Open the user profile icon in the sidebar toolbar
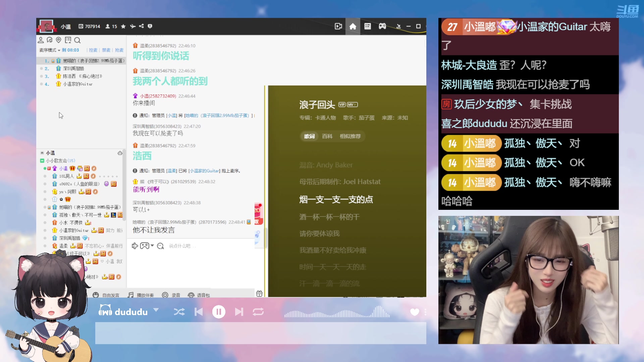 pyautogui.click(x=41, y=40)
